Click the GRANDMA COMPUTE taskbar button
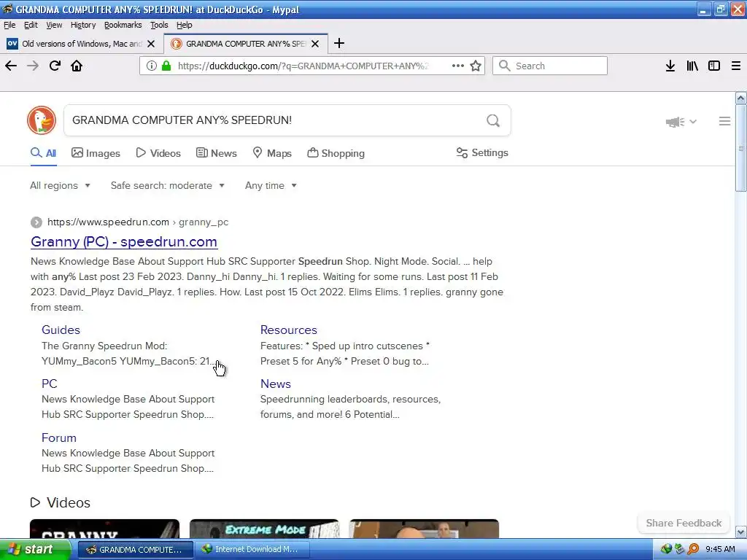747x560 pixels. tap(135, 550)
